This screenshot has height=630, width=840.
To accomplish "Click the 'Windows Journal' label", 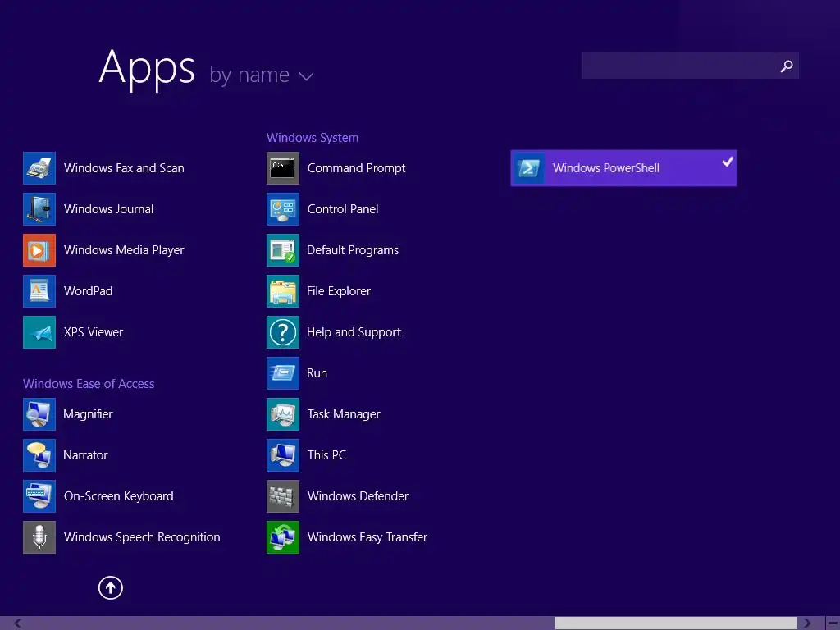I will (x=108, y=209).
